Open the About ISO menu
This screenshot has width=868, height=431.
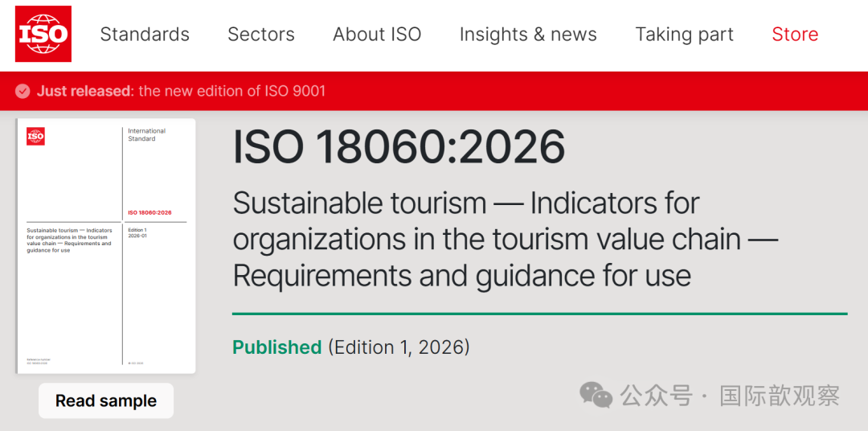(377, 35)
